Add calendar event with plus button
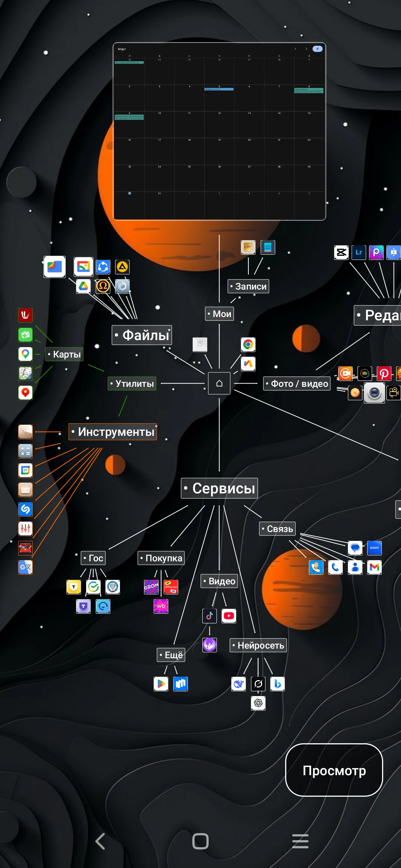The width and height of the screenshot is (401, 868). pos(317,49)
